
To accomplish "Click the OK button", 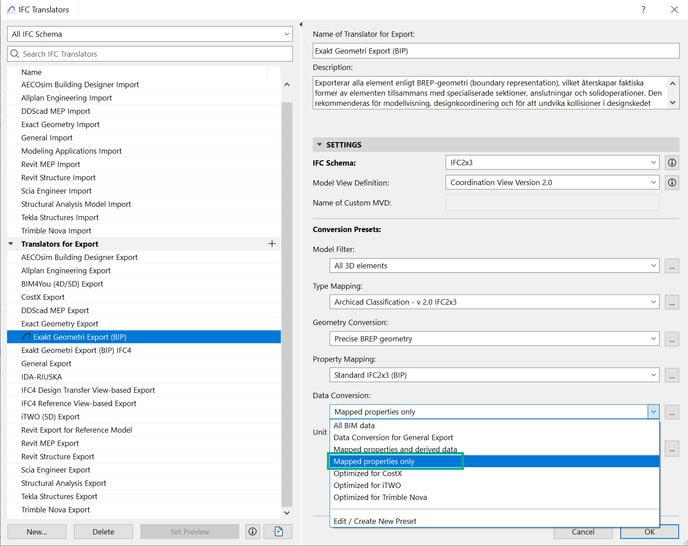I will [x=649, y=532].
